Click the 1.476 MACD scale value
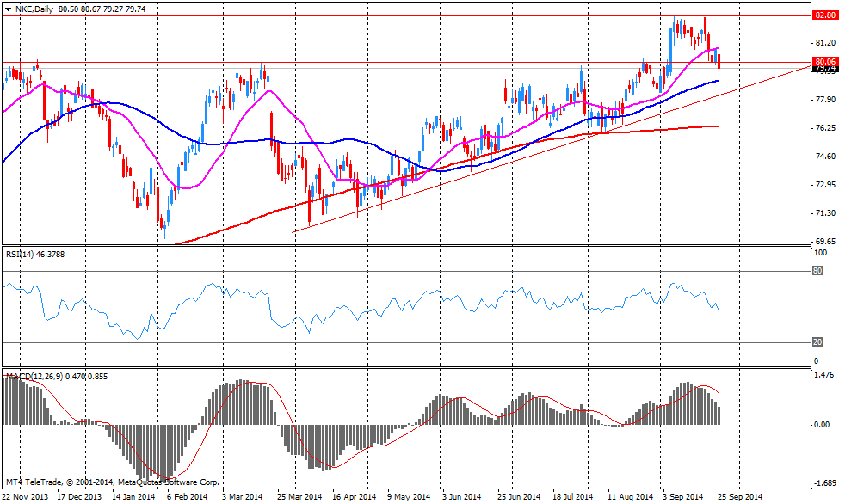Viewport: 845px width, 504px height. (x=824, y=375)
